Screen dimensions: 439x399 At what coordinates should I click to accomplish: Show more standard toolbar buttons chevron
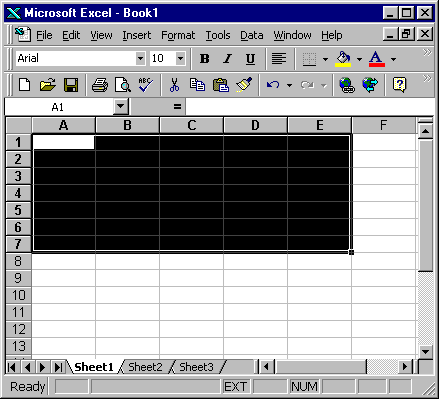coord(427,78)
